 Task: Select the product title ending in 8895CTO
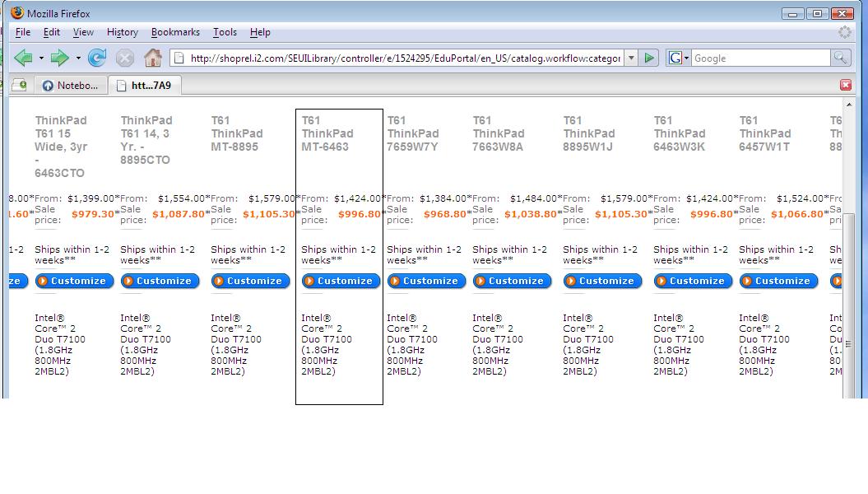tap(146, 140)
